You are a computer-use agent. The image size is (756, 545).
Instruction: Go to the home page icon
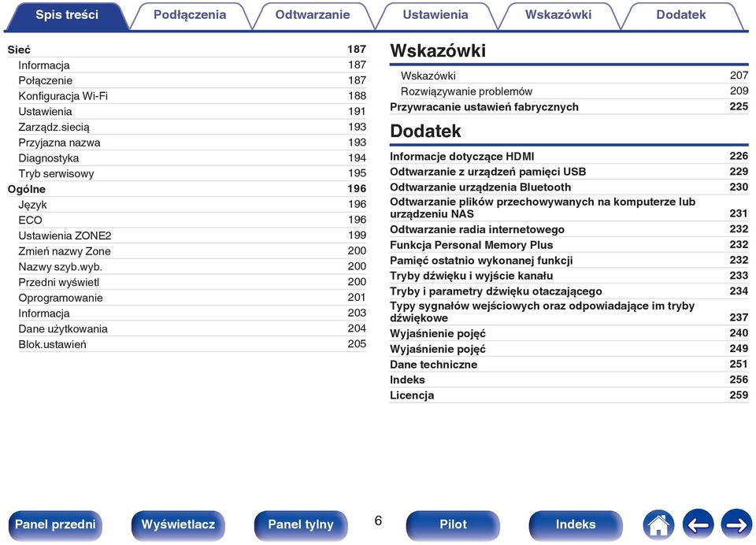pos(658,525)
